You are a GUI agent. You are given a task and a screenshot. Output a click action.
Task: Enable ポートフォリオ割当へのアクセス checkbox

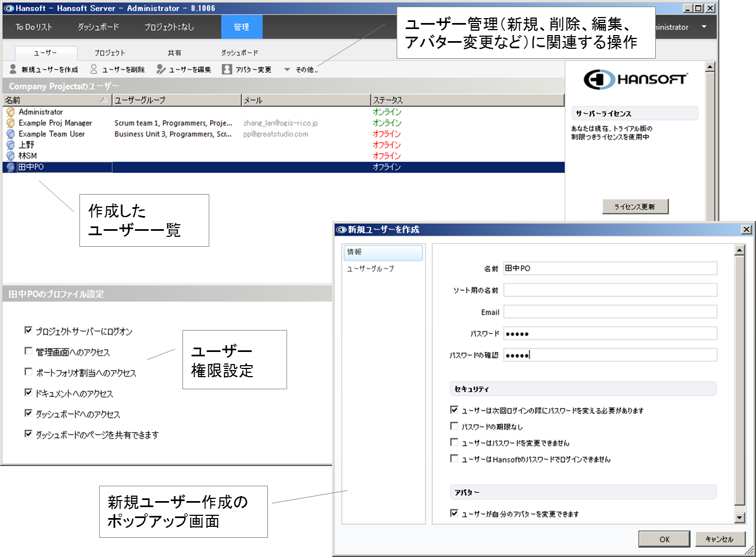[x=28, y=372]
